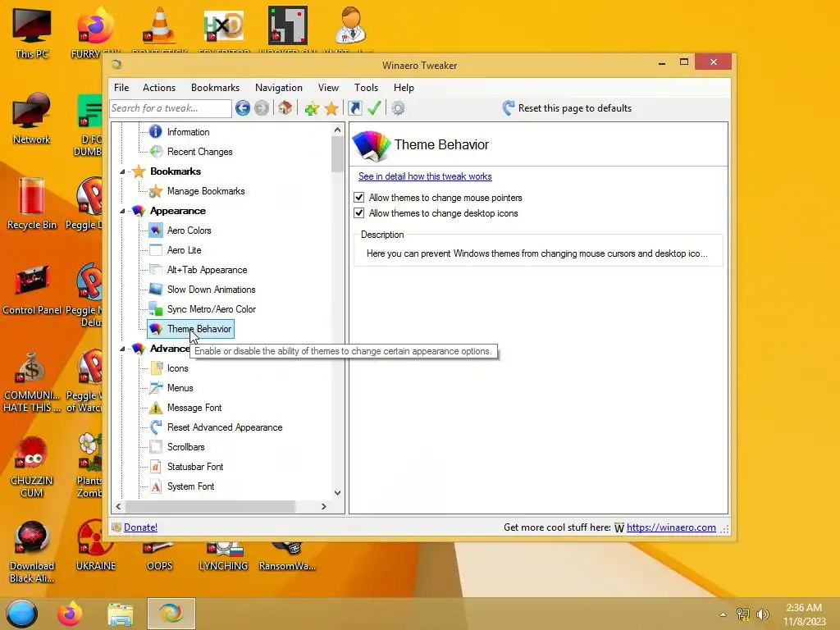
Task: Click the Recent Changes tree icon
Action: [156, 152]
